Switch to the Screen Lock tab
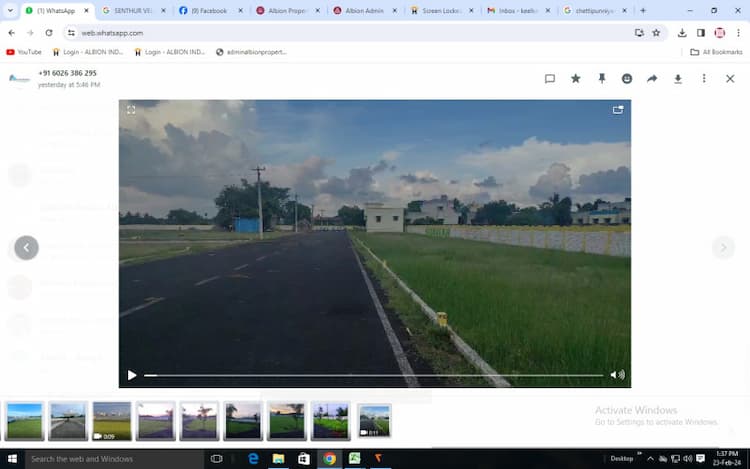 pos(441,11)
